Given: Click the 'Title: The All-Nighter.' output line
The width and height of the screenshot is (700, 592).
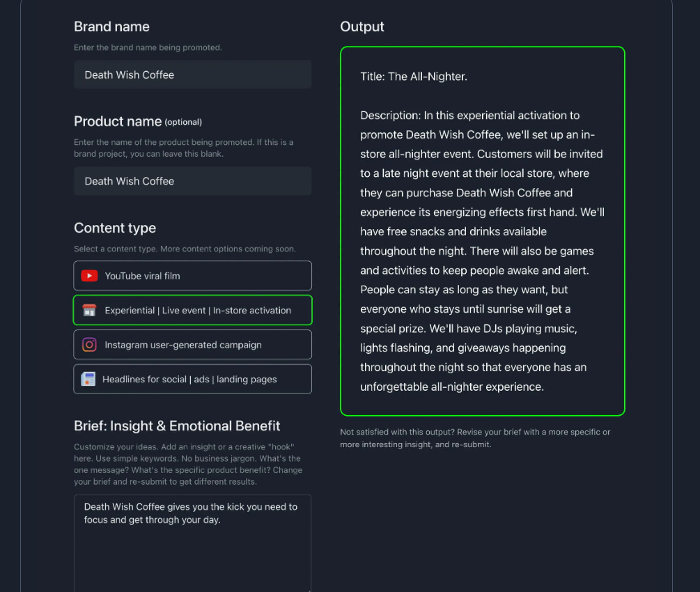Looking at the screenshot, I should (414, 77).
